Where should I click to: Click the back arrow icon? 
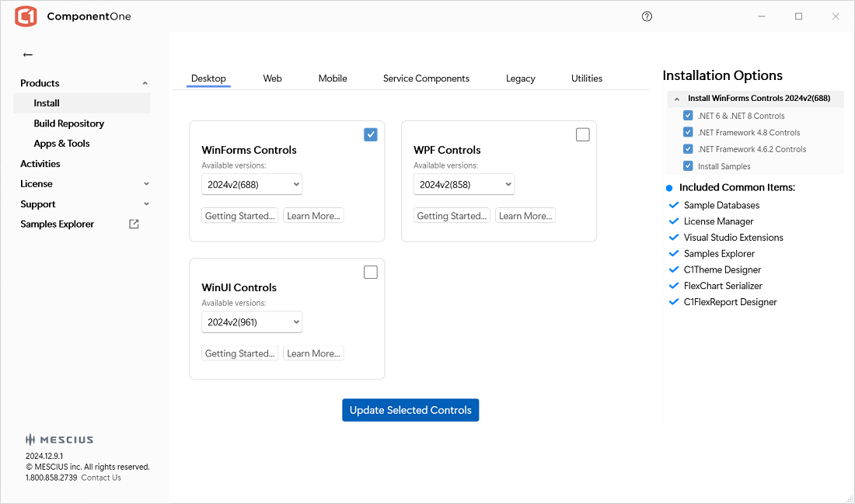[28, 55]
